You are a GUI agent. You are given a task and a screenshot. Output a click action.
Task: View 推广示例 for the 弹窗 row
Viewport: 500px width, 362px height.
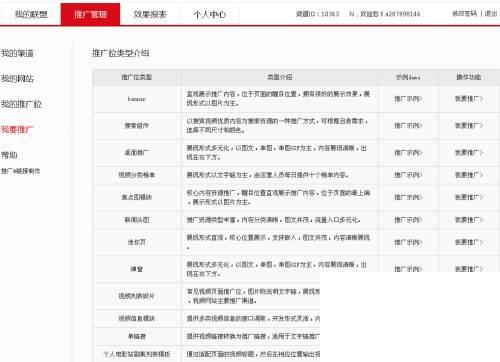pyautogui.click(x=408, y=269)
